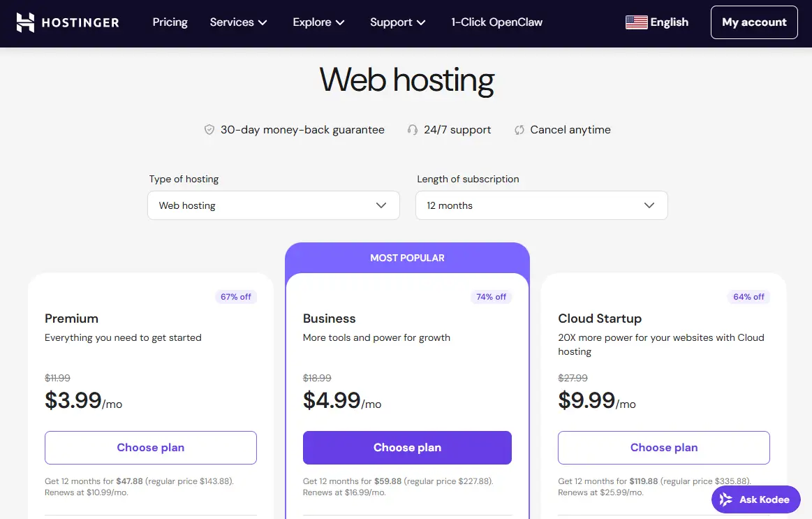The height and width of the screenshot is (519, 812).
Task: Click the headset icon beside 24/7 support
Action: point(412,129)
